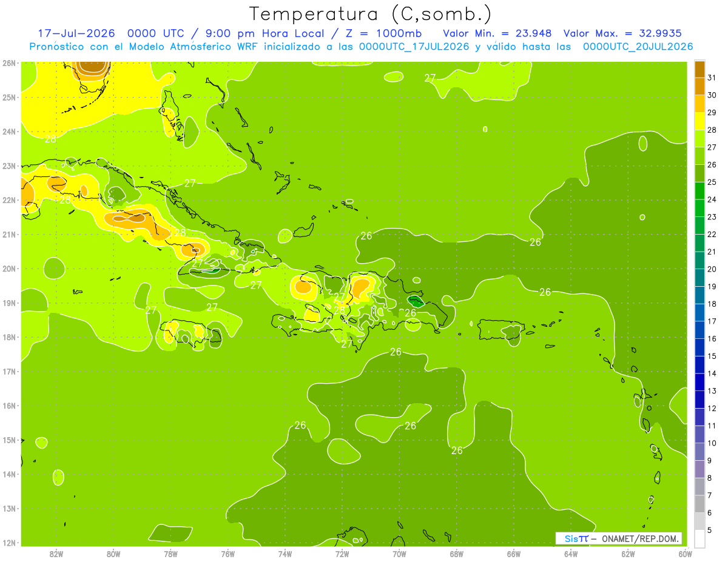Click the "82W" longitude axis label
Viewport: 728px width, 562px height.
tap(56, 554)
